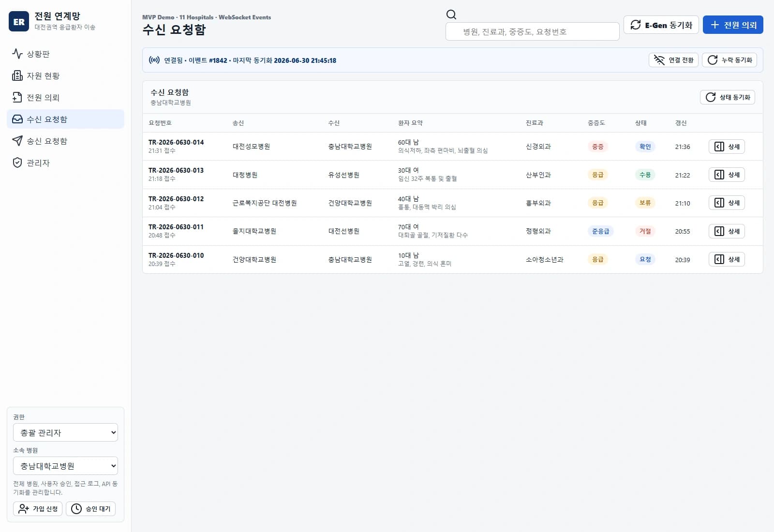
Task: Click the inbox icon beside 수신 요청함
Action: tap(17, 119)
